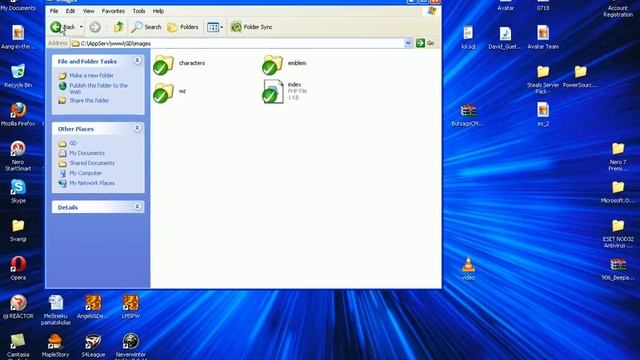Select Mozilla Firefox desktop shortcut
This screenshot has width=640, height=360.
pos(18,114)
